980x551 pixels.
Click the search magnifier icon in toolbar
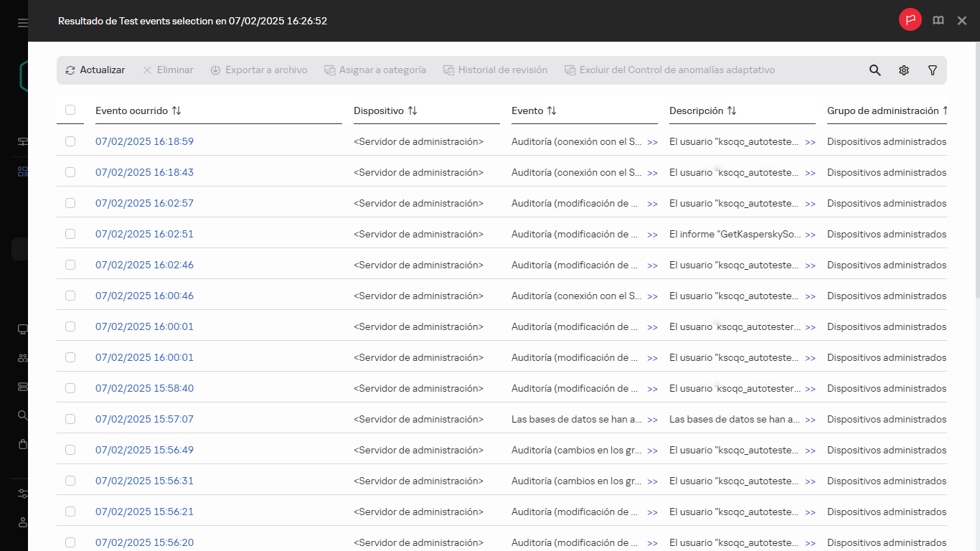point(875,70)
